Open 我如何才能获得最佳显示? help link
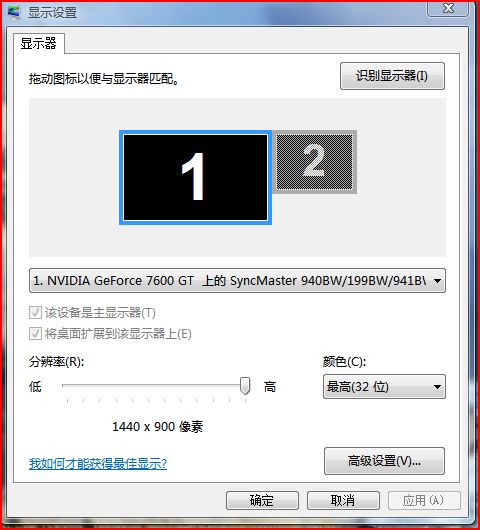The height and width of the screenshot is (530, 480). click(98, 463)
